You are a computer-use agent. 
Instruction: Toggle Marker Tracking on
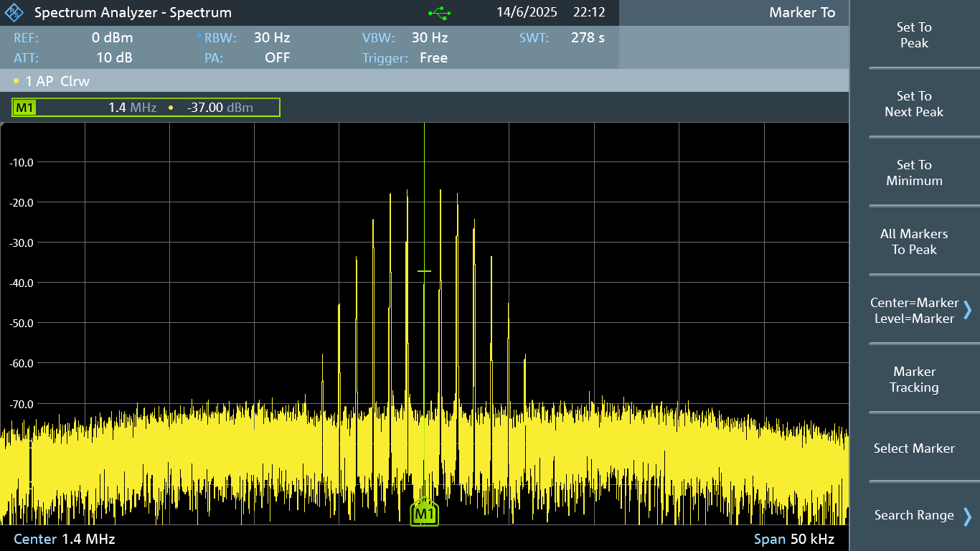[x=914, y=380]
